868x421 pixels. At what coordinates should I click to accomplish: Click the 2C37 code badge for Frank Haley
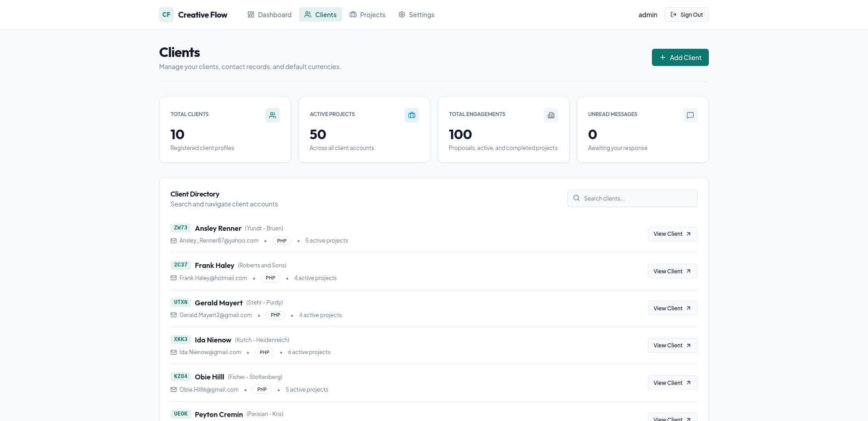click(x=181, y=265)
